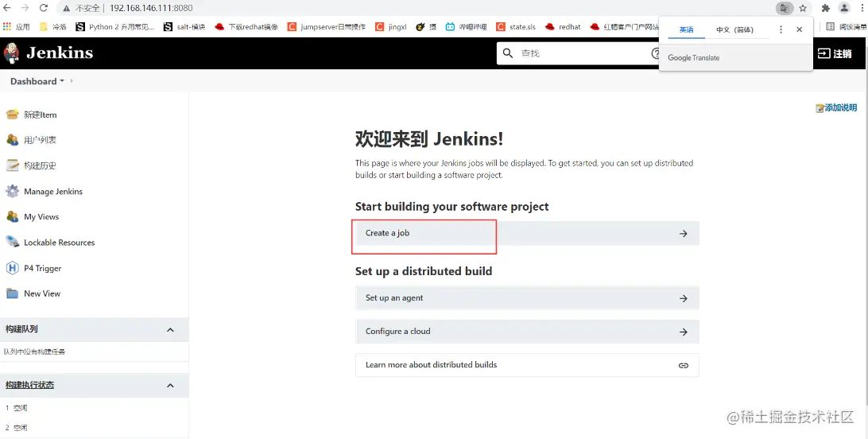The width and height of the screenshot is (868, 439).
Task: Open Manage Jenkins link
Action: [x=53, y=192]
